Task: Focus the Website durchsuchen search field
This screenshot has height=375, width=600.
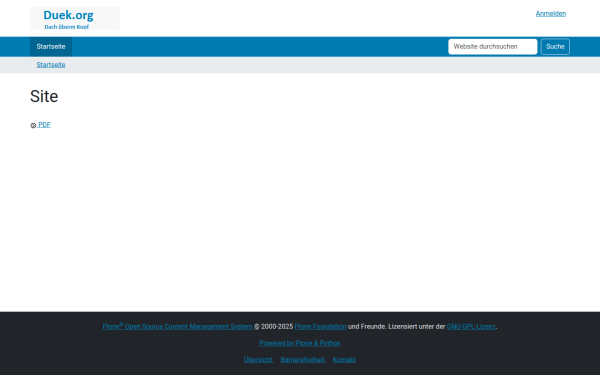Action: click(x=493, y=47)
